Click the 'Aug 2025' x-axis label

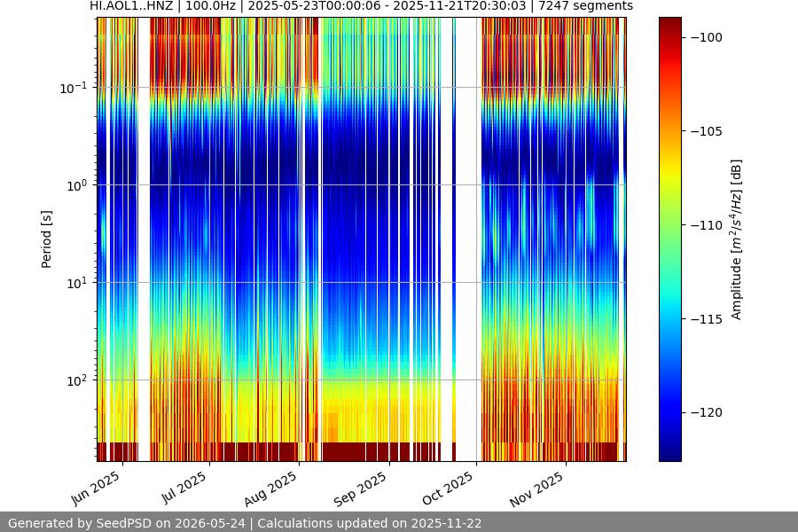tap(270, 489)
